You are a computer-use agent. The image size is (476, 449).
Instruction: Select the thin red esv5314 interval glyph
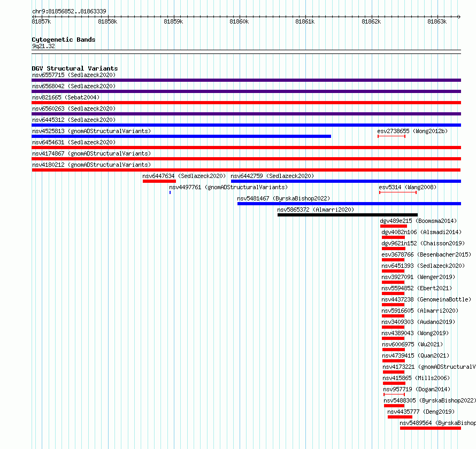point(398,192)
